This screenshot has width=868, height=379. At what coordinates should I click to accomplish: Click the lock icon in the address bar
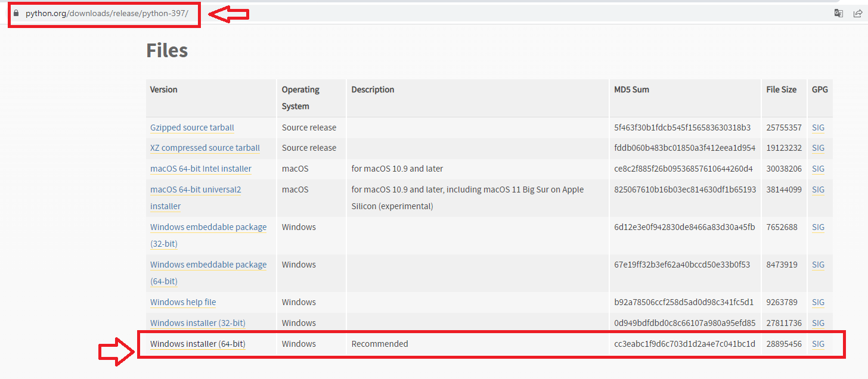pyautogui.click(x=16, y=13)
